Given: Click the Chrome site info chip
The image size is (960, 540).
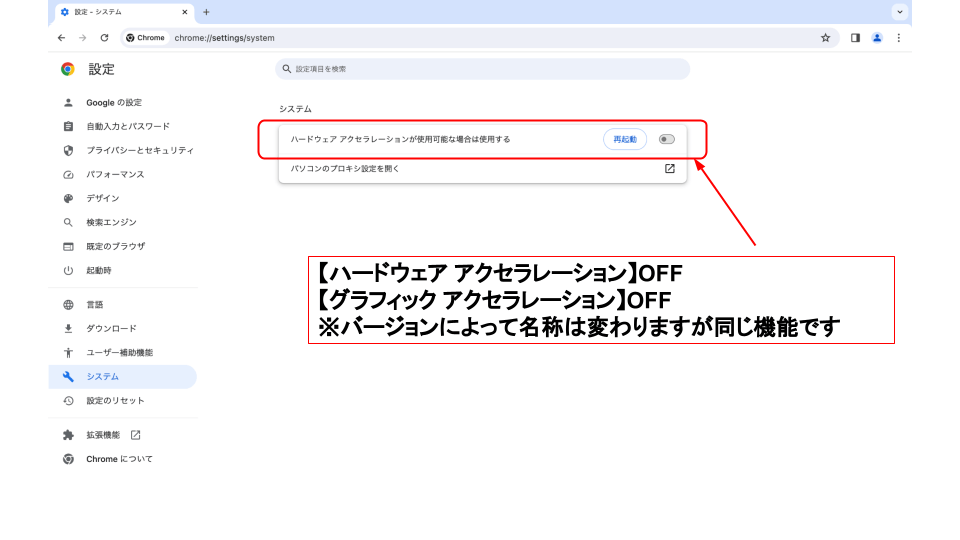Looking at the screenshot, I should pos(146,38).
